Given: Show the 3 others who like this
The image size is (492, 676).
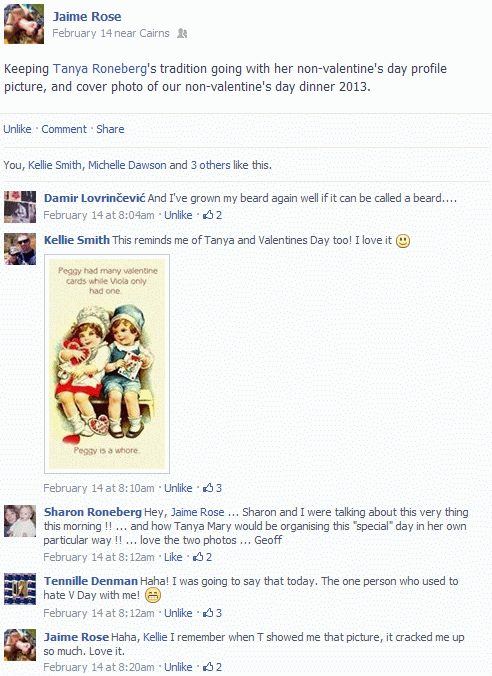Looking at the screenshot, I should (210, 165).
